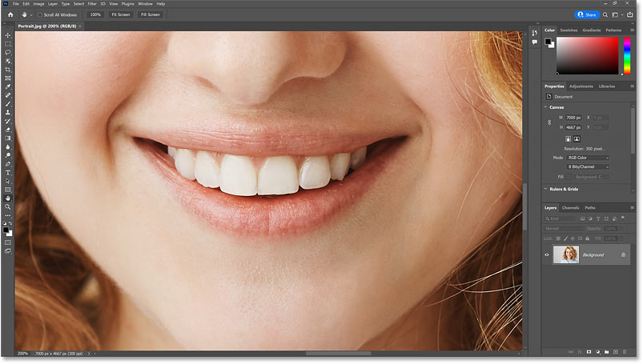643x364 pixels.
Task: Select the Object Selection tool
Action: tap(8, 61)
